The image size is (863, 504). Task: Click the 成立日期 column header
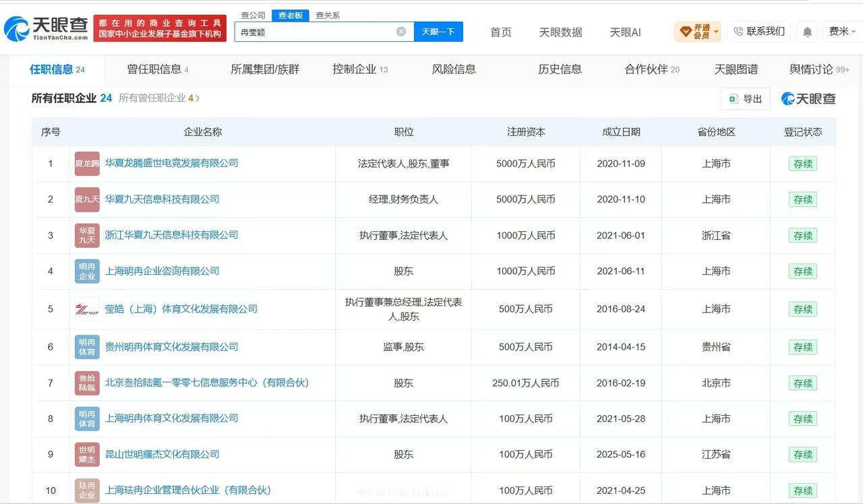coord(621,132)
